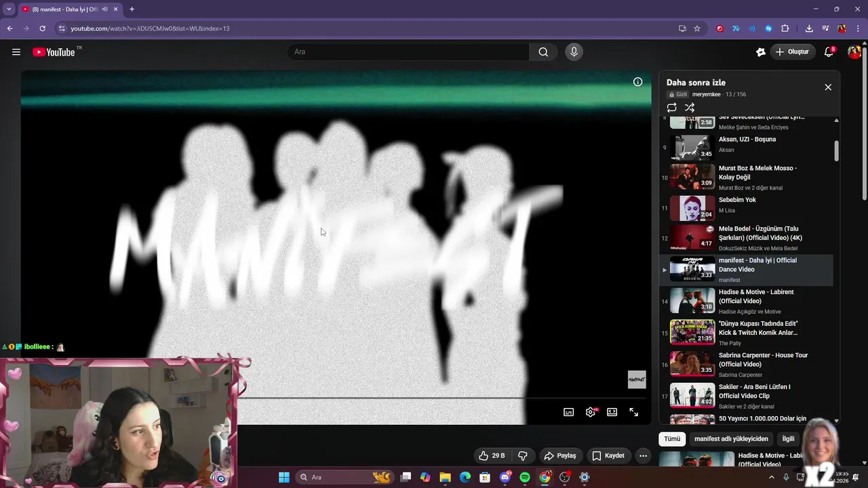This screenshot has height=488, width=868.
Task: Click the install app icon in address bar
Action: pos(682,28)
